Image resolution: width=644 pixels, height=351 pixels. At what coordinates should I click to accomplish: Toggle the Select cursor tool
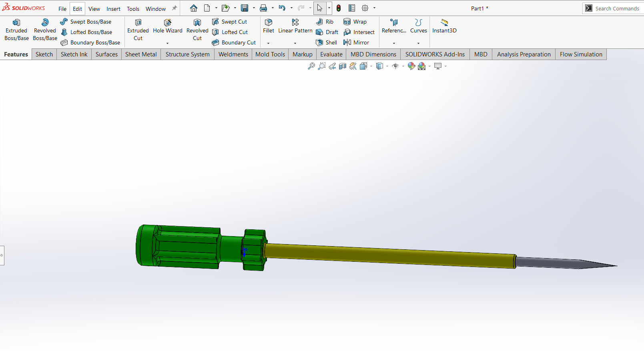click(x=320, y=8)
